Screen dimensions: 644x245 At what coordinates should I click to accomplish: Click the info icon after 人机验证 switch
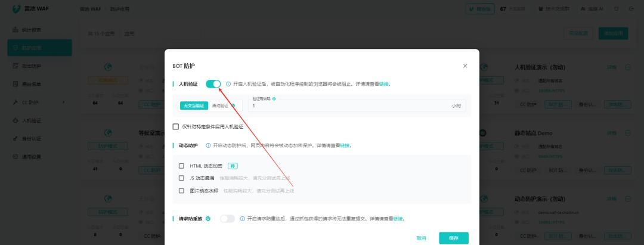228,84
